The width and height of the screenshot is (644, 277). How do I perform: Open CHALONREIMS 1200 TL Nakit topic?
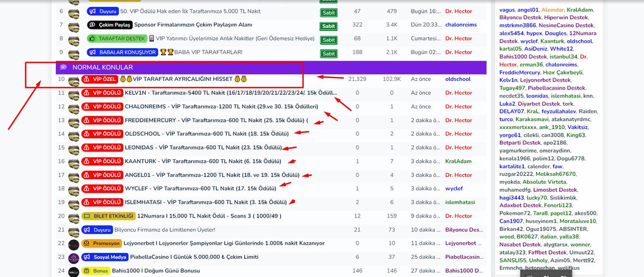(x=221, y=107)
